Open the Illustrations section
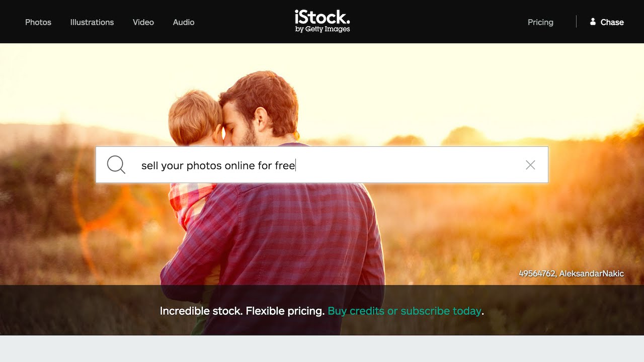Viewport: 644px width, 362px height. click(x=92, y=22)
